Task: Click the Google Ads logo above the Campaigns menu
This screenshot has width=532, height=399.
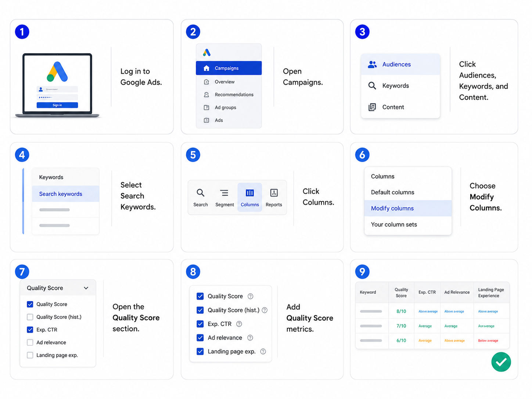Action: (207, 53)
